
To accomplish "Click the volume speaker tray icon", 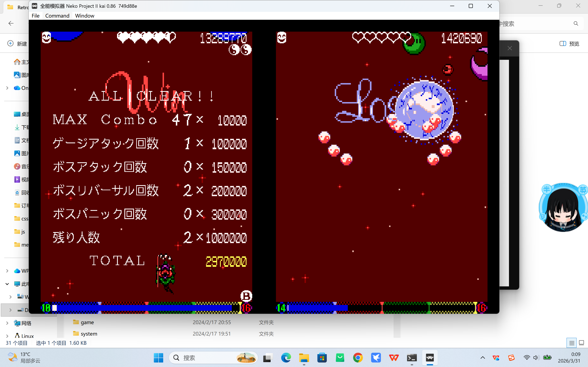I will pyautogui.click(x=536, y=358).
